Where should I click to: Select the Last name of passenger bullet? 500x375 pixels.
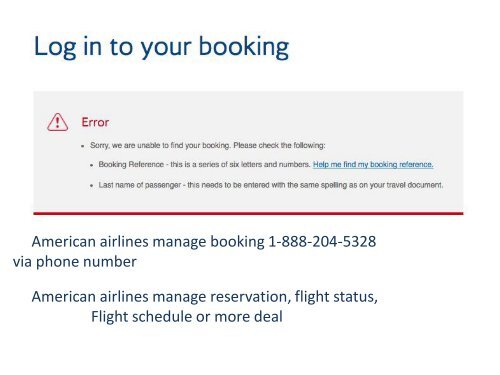click(271, 185)
